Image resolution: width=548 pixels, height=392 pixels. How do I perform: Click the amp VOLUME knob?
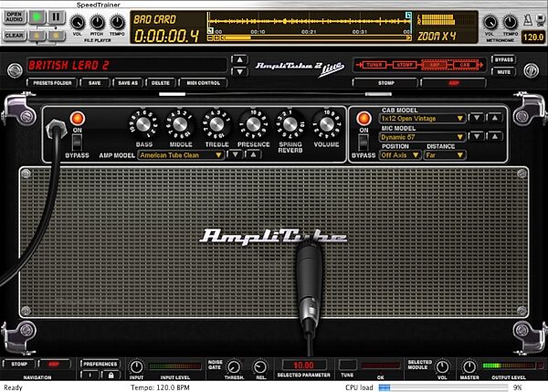(326, 124)
